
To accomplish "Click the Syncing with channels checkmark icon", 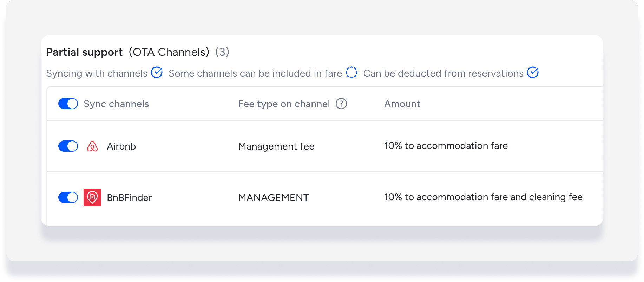I will click(157, 73).
